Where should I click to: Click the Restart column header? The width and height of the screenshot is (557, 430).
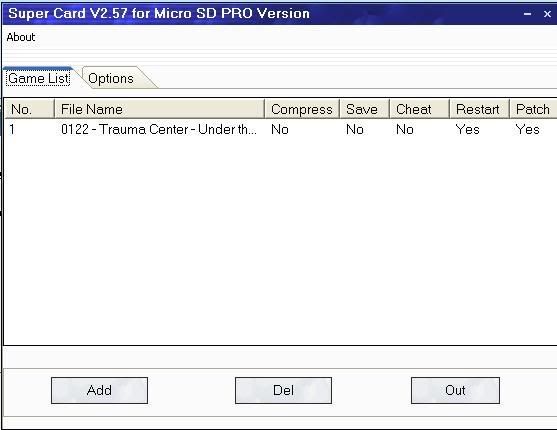click(x=480, y=109)
